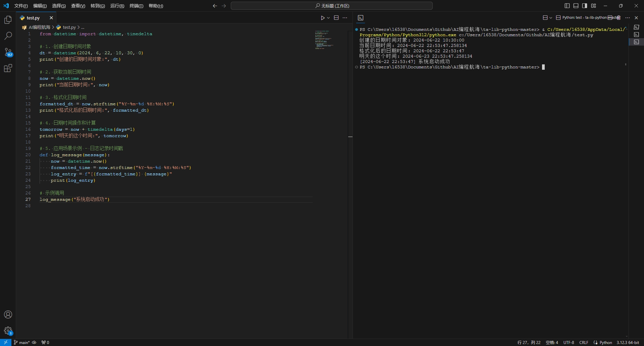Open the Explorer view in activity bar

tap(8, 20)
